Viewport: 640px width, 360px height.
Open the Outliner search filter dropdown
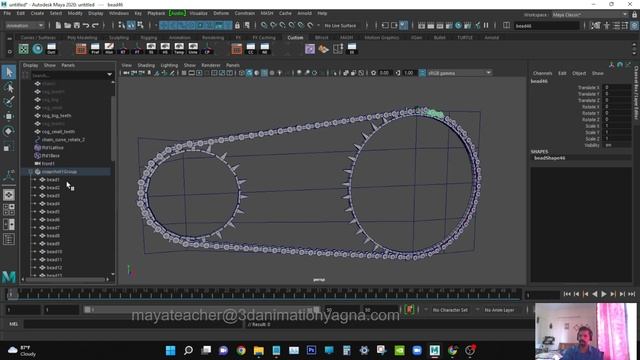pos(109,75)
